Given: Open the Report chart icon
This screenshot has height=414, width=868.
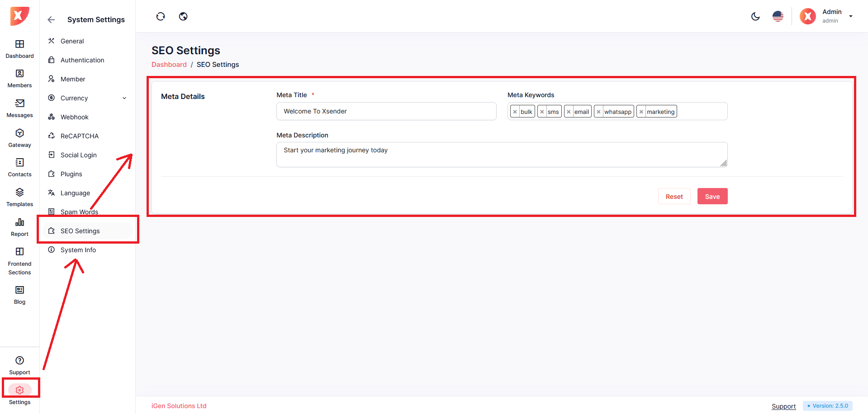Looking at the screenshot, I should (19, 222).
